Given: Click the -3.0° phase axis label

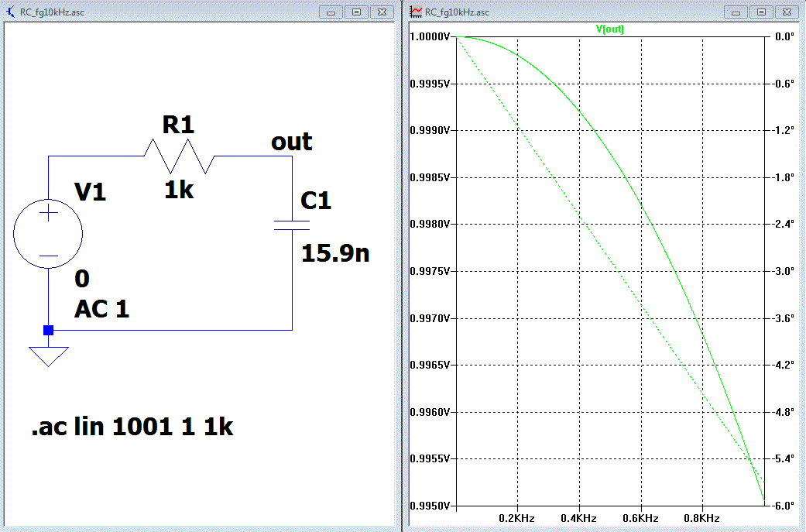Looking at the screenshot, I should tap(783, 271).
